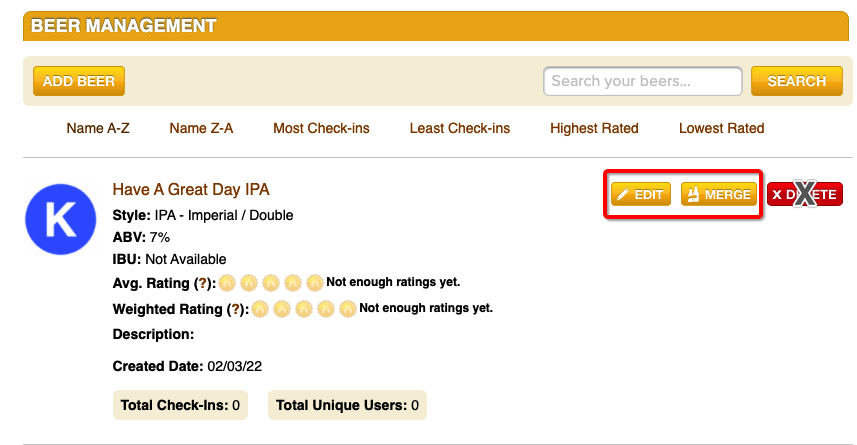Open the Weighted Rating question mark help
857x445 pixels.
coord(235,309)
